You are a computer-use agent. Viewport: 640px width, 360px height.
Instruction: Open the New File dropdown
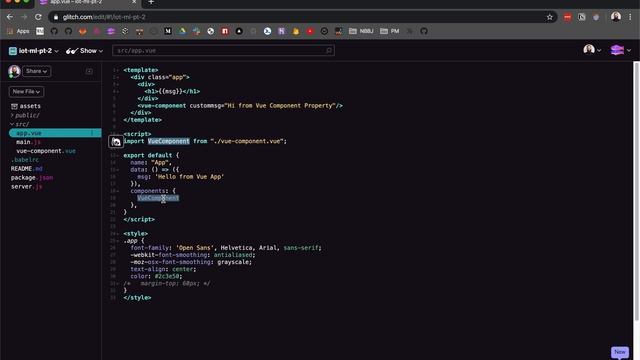pos(26,91)
